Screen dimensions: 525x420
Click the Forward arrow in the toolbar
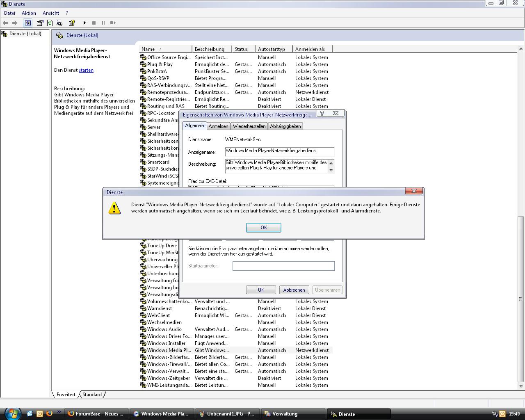tap(15, 23)
